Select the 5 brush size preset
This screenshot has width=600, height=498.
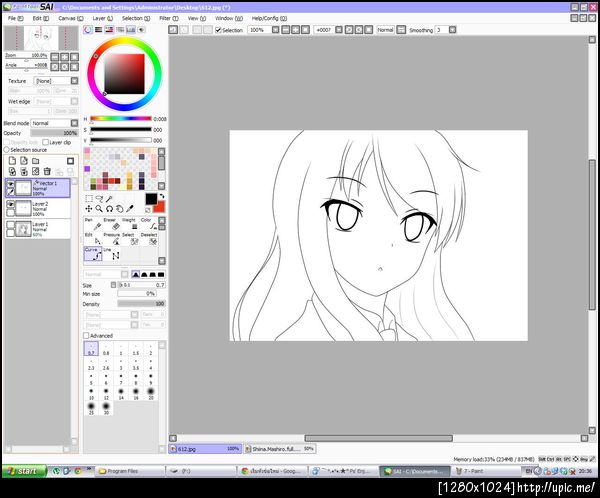(x=91, y=379)
